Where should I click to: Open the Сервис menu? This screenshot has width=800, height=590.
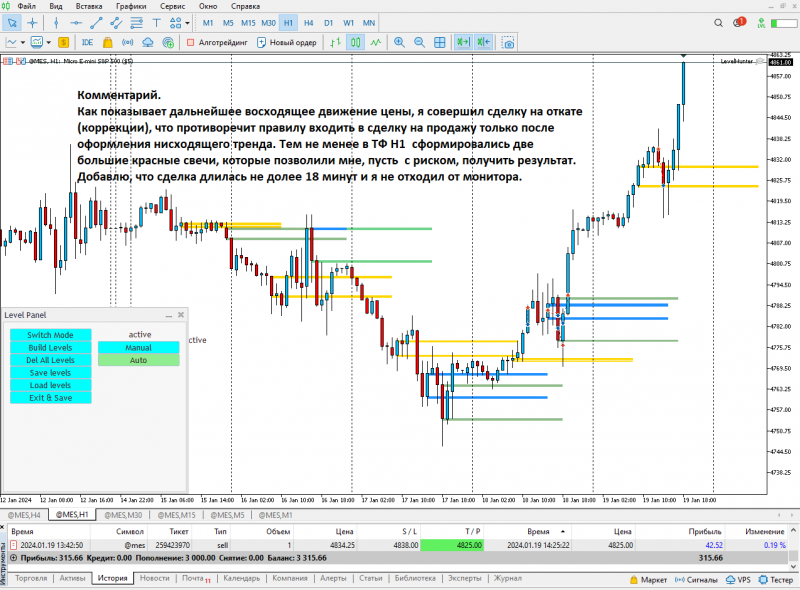click(172, 6)
